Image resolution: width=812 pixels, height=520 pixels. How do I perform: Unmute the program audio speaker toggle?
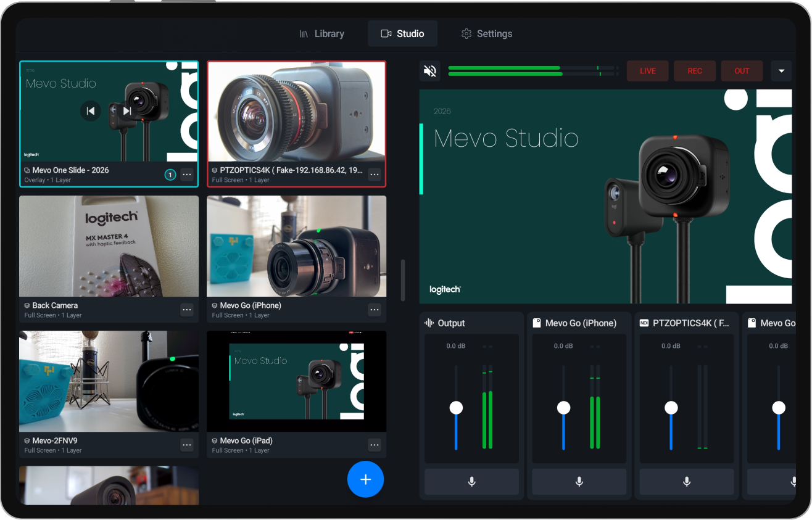pos(430,70)
